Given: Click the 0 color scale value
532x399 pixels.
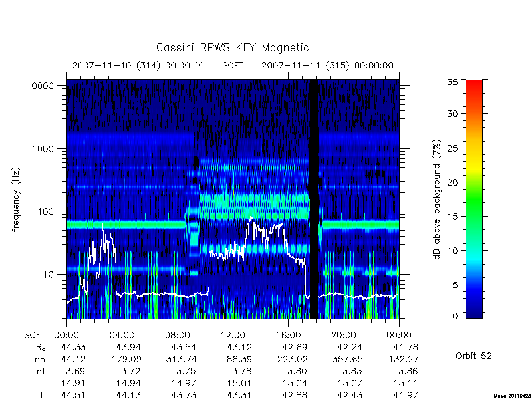Looking at the screenshot, I should (x=456, y=316).
